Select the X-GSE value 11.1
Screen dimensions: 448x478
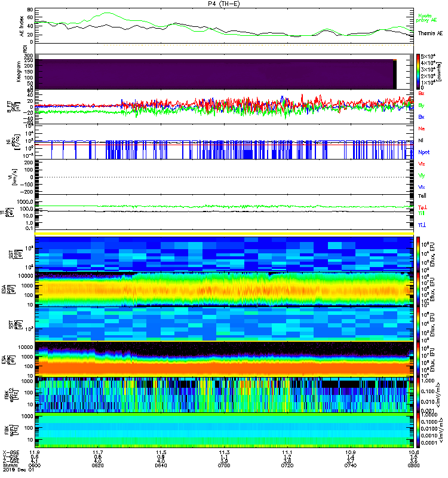click(287, 452)
